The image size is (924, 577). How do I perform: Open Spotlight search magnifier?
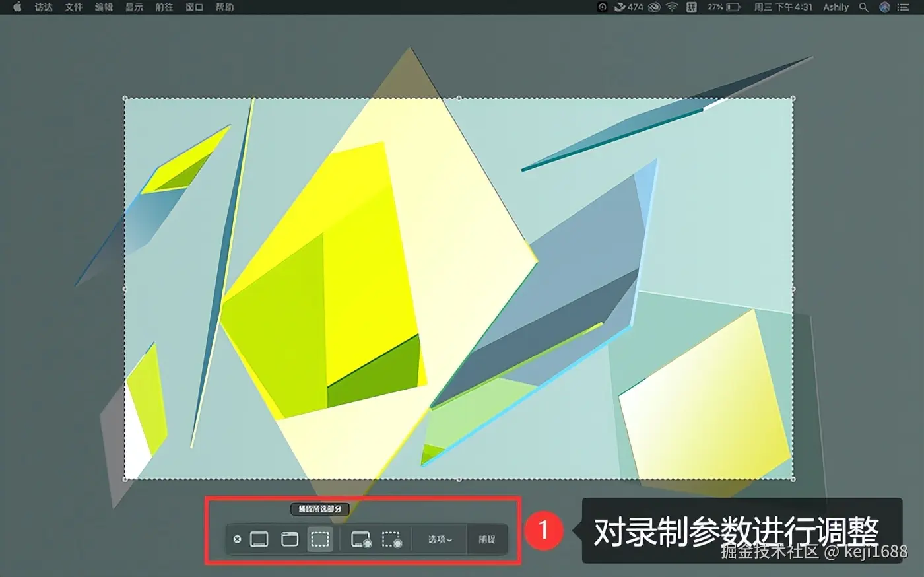[864, 7]
